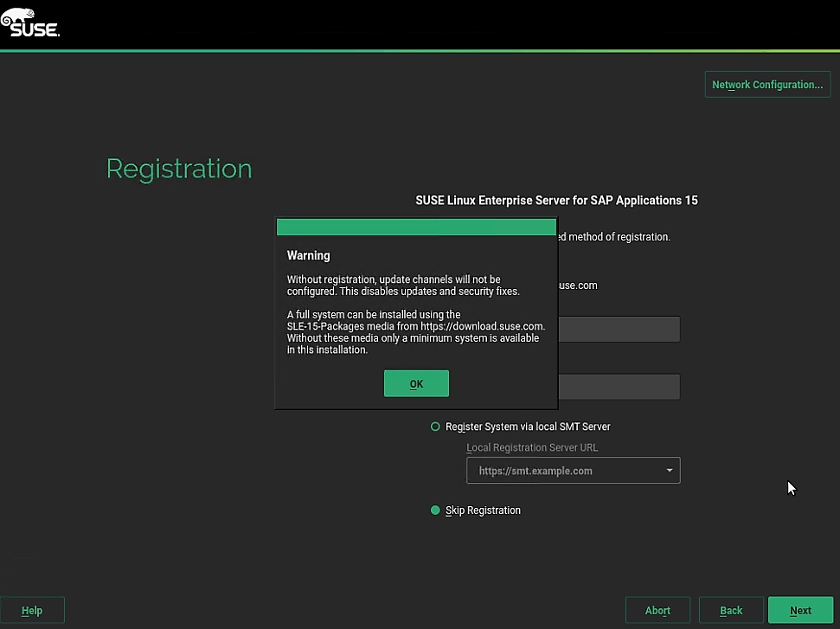
Task: Click text mentioning SLE-15-Packages media
Action: click(416, 326)
